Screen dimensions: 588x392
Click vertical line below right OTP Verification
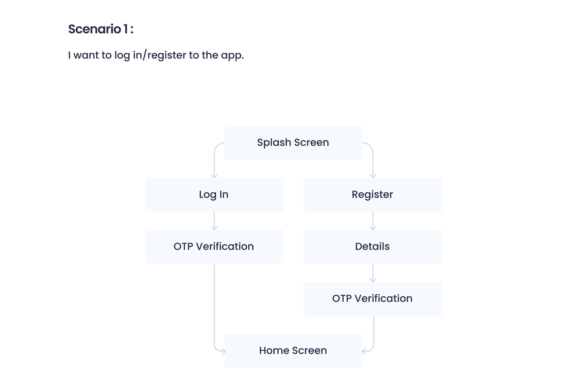pyautogui.click(x=373, y=330)
